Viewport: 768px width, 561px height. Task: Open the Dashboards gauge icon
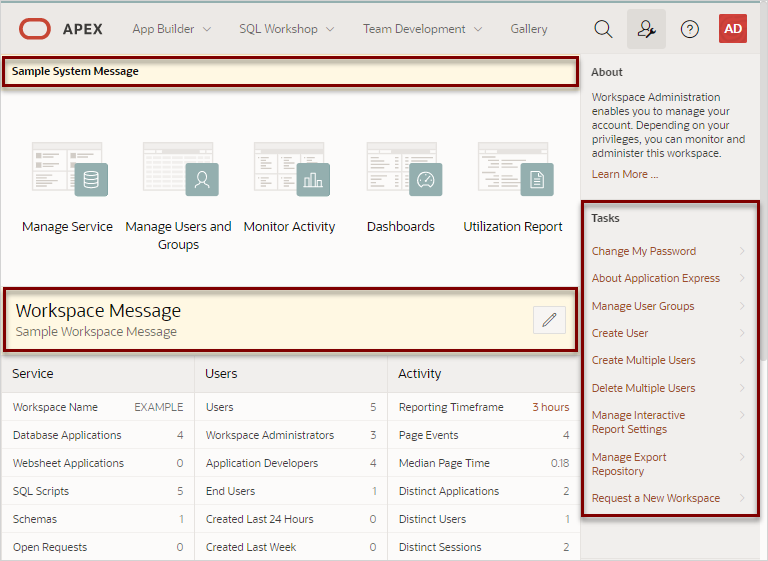point(404,169)
